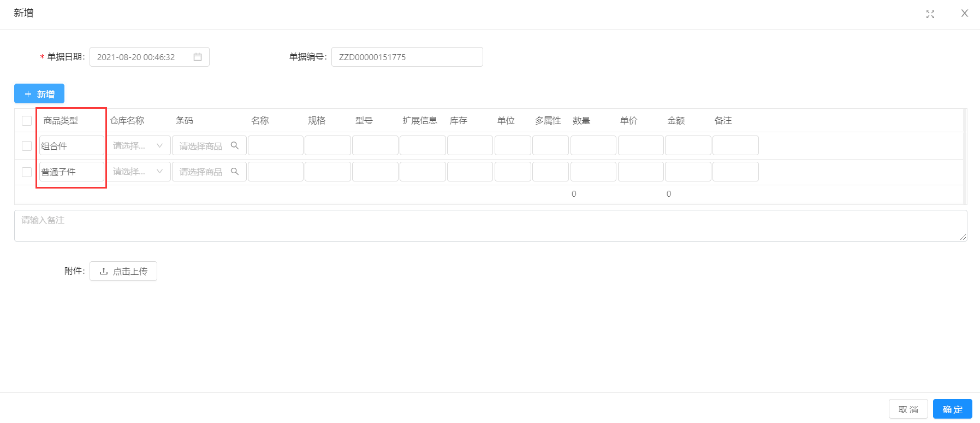
Task: Toggle the select-all header checkbox
Action: pos(27,121)
